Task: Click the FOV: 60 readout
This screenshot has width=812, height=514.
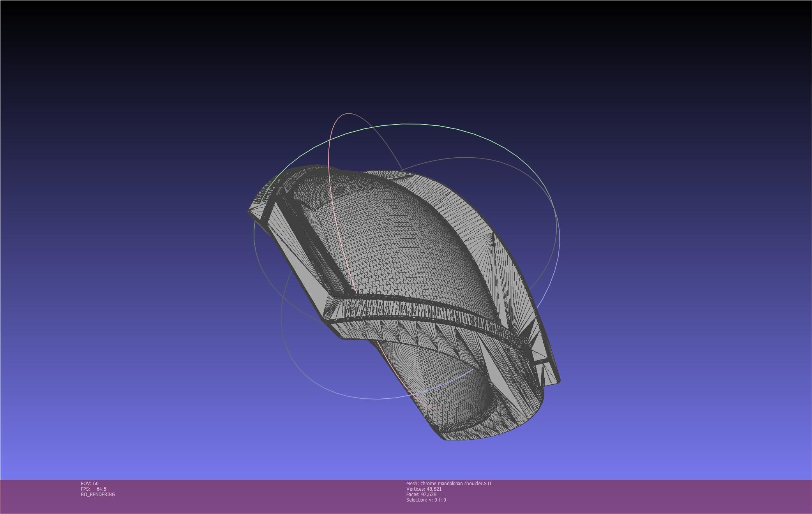Action: pyautogui.click(x=90, y=483)
